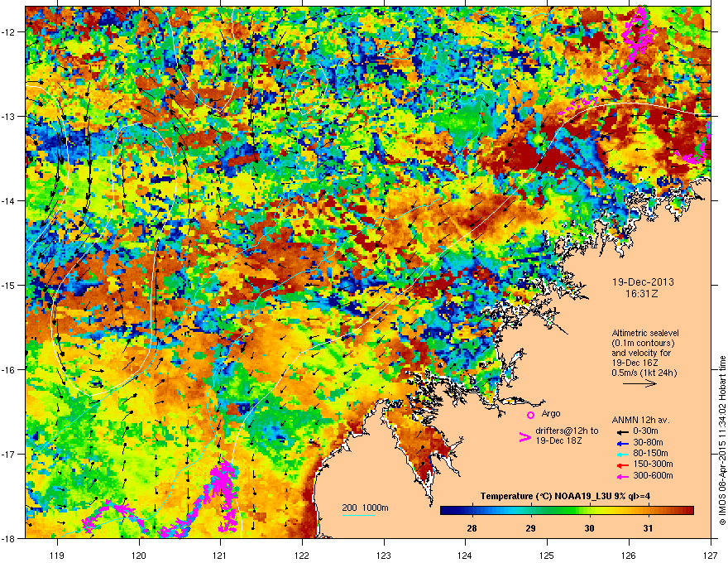The width and height of the screenshot is (728, 563).
Task: Click the longitude '127' axis label
Action: 711,555
